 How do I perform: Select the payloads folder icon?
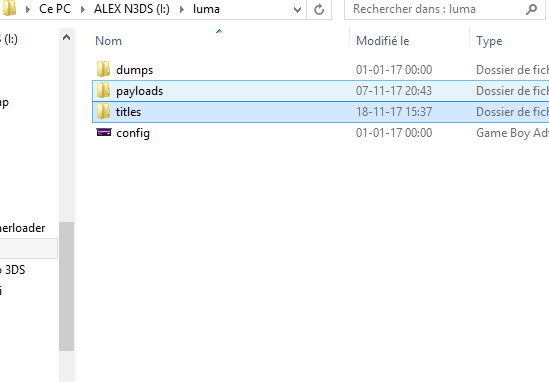tap(103, 90)
